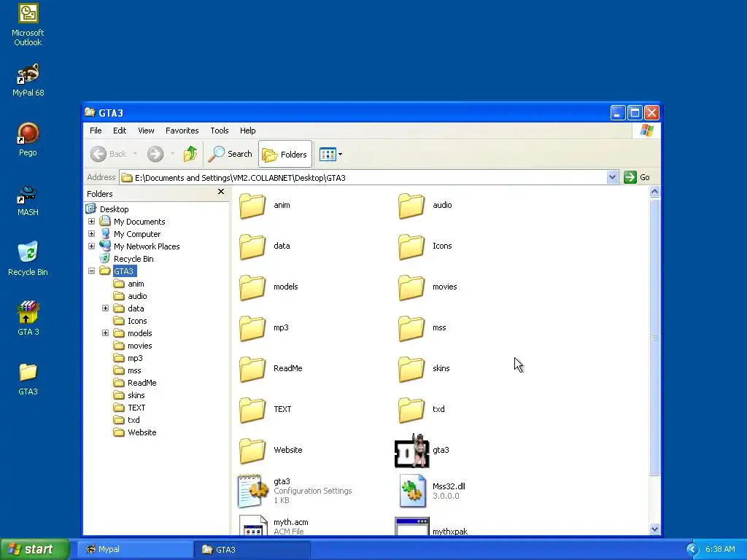Select gta3 Configuration Settings file
This screenshot has width=747, height=560.
[x=295, y=491]
